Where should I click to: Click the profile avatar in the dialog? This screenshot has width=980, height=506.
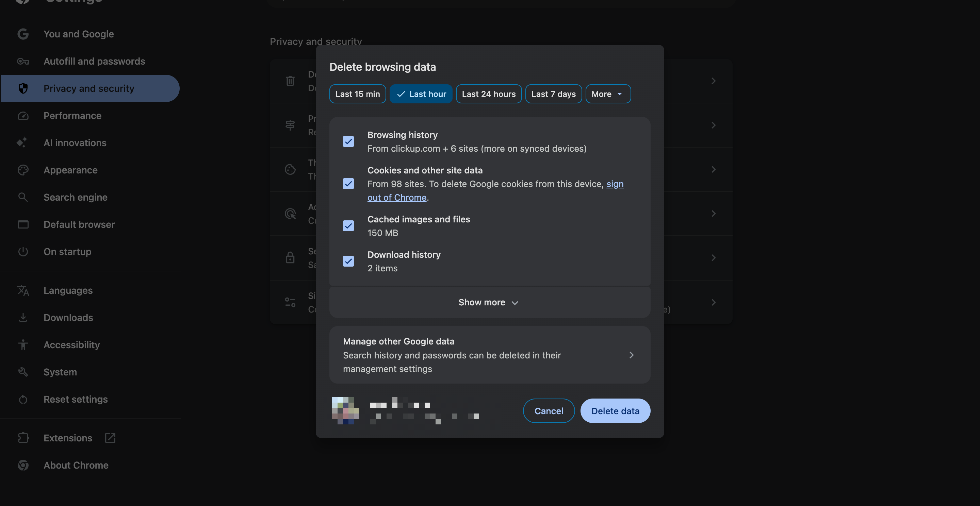[x=345, y=410]
